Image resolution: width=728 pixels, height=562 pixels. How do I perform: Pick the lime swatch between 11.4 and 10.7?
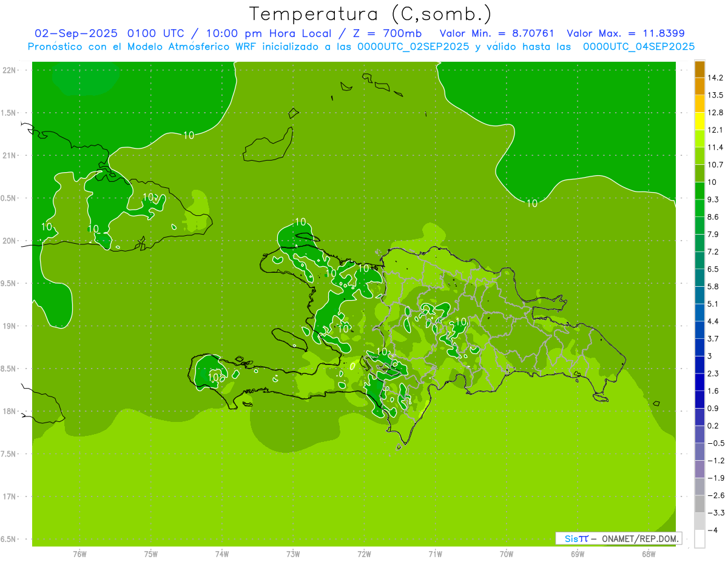699,156
